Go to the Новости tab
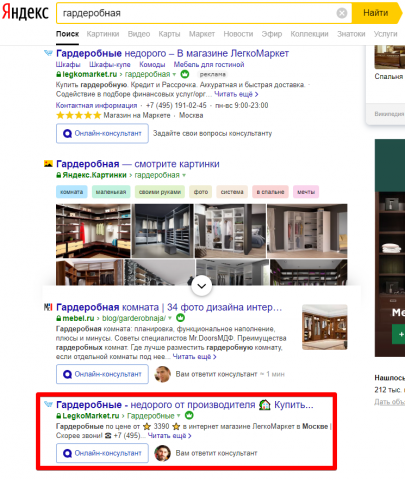The image size is (405, 480). [x=238, y=34]
